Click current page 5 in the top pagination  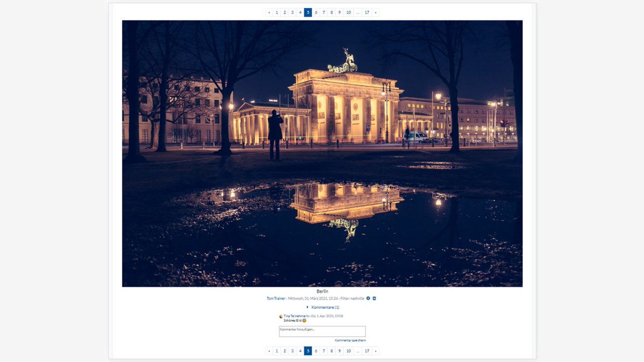pyautogui.click(x=308, y=12)
